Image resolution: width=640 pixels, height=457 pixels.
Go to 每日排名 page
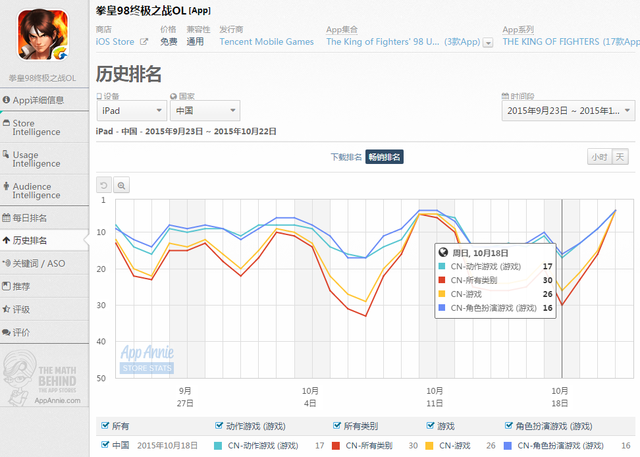point(44,217)
